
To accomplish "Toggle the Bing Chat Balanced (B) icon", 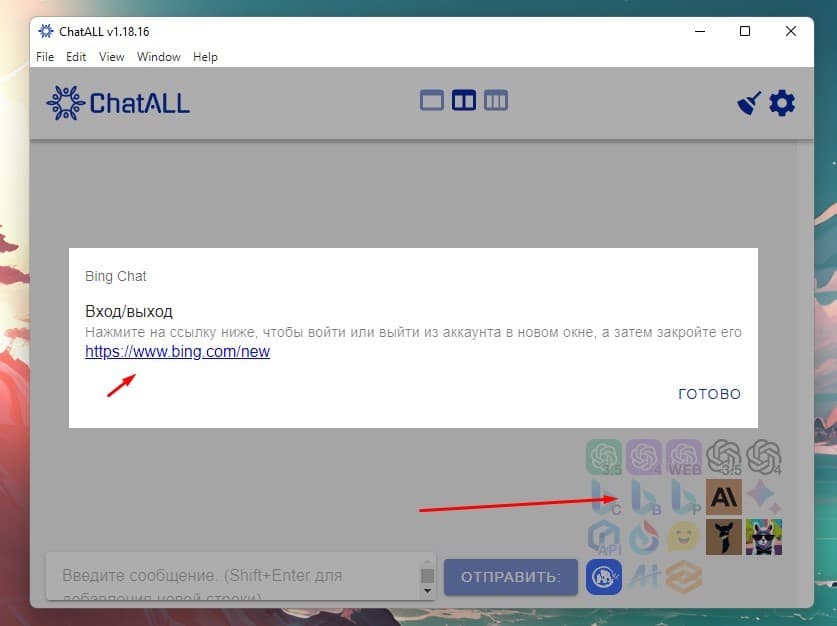I will 645,497.
